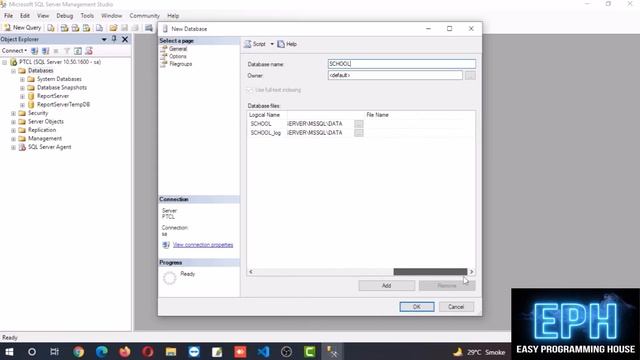Select the Options page in the dialog
The height and width of the screenshot is (360, 640).
coord(178,56)
